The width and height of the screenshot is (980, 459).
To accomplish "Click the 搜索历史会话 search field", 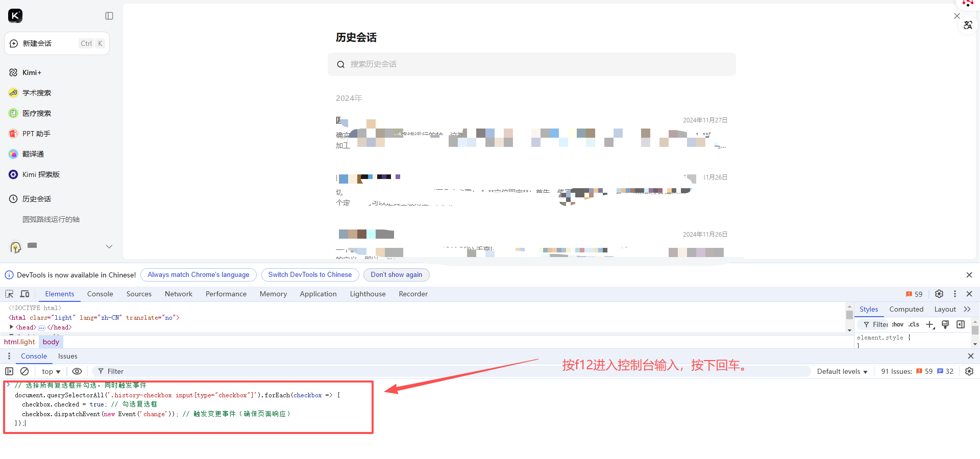I will pos(532,64).
